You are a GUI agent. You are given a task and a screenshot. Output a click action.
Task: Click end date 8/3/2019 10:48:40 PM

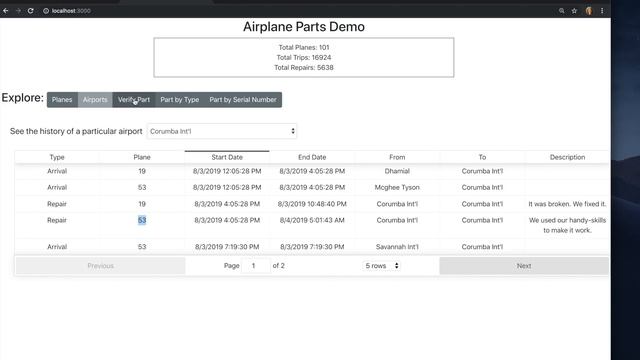(x=312, y=204)
